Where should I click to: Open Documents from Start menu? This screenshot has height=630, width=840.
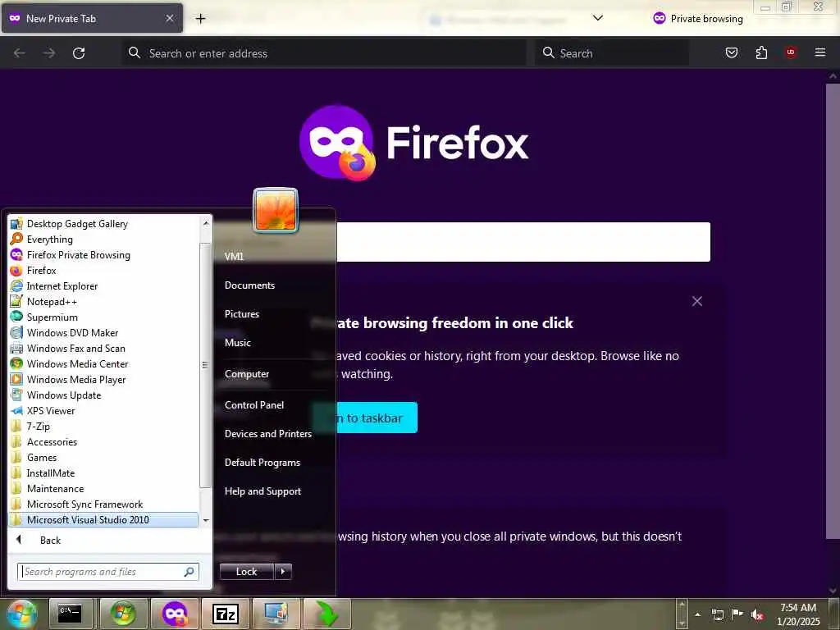click(x=249, y=285)
